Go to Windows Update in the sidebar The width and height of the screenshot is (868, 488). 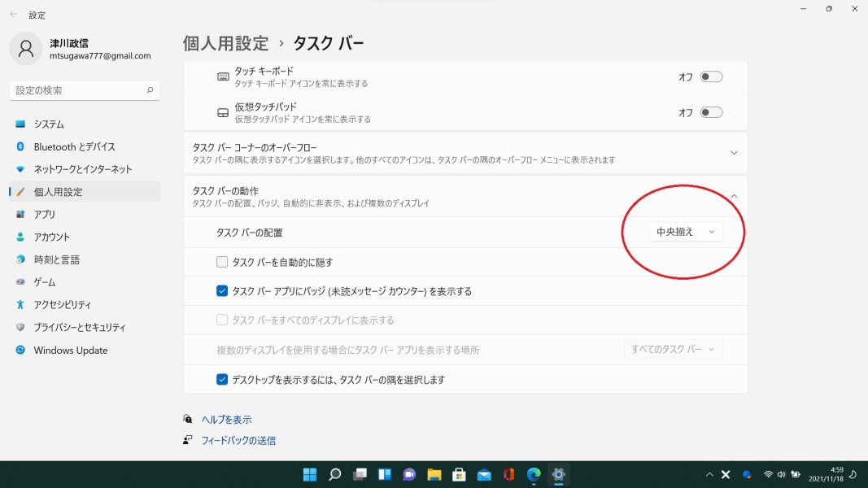(70, 351)
